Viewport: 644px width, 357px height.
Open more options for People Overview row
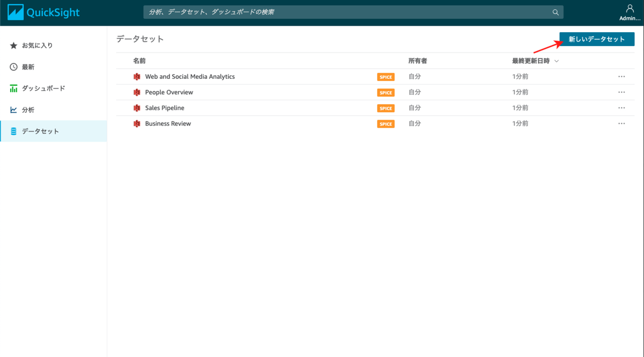coord(621,92)
